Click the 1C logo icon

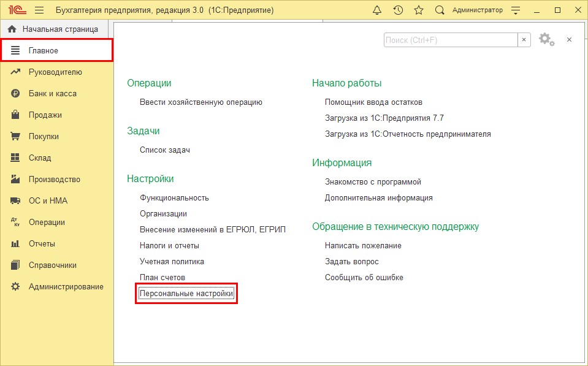tap(17, 10)
